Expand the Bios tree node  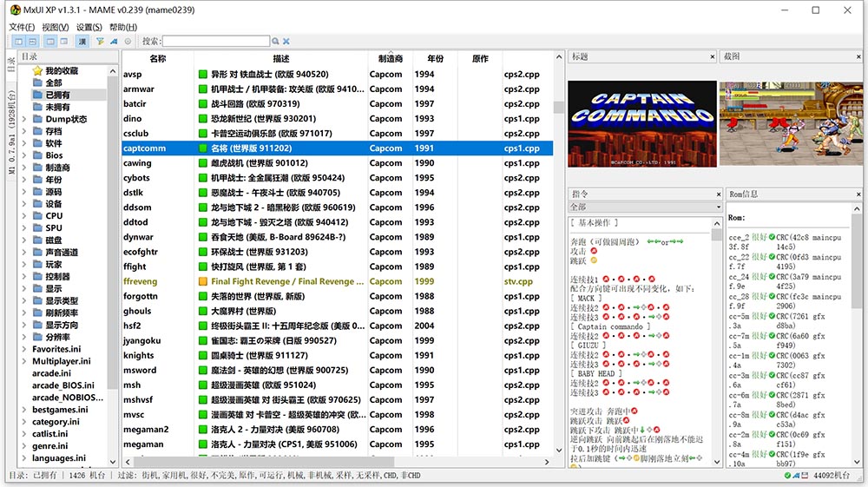(x=23, y=155)
